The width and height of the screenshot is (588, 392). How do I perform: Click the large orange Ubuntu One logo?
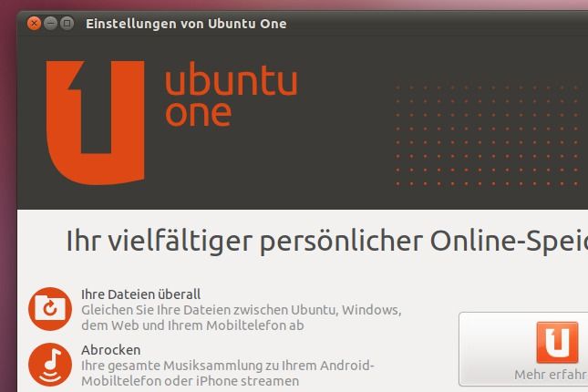coord(95,123)
